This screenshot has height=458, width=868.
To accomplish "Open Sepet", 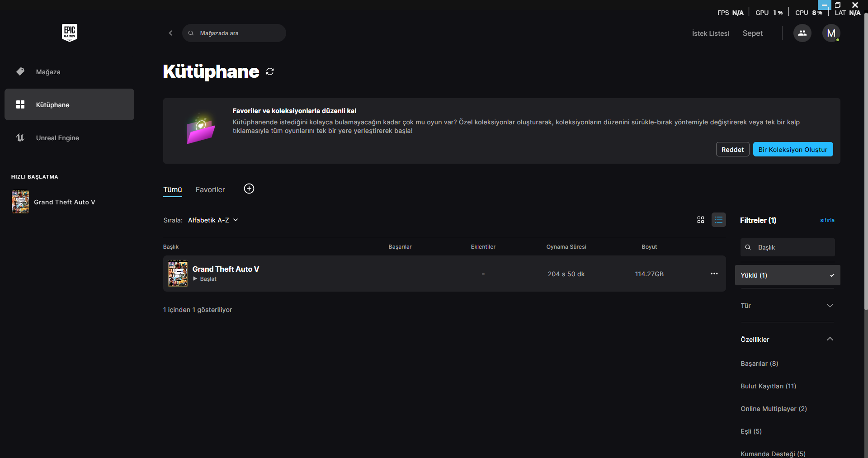I will coord(753,33).
